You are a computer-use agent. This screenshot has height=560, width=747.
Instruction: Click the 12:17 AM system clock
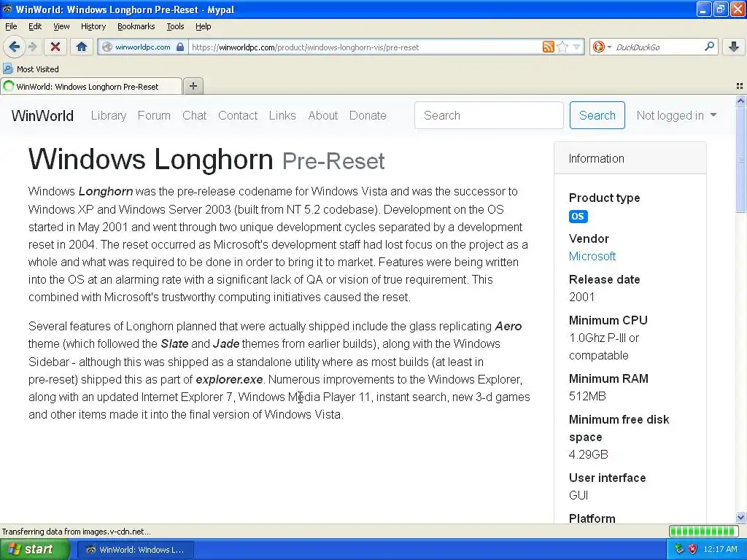tap(720, 549)
